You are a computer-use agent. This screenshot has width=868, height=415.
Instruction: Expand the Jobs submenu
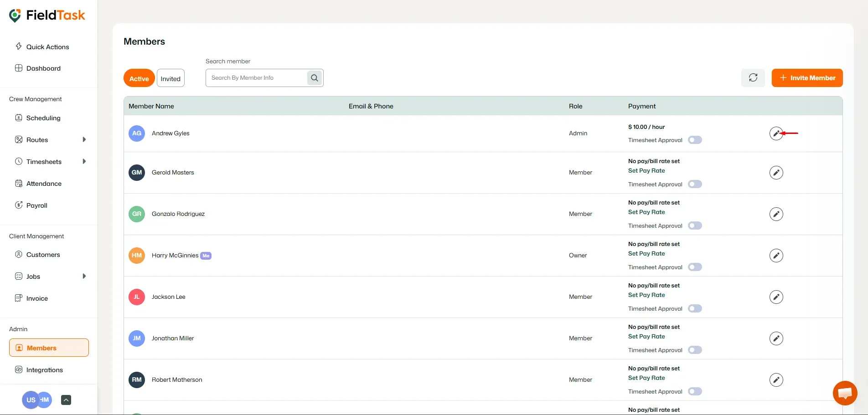84,276
